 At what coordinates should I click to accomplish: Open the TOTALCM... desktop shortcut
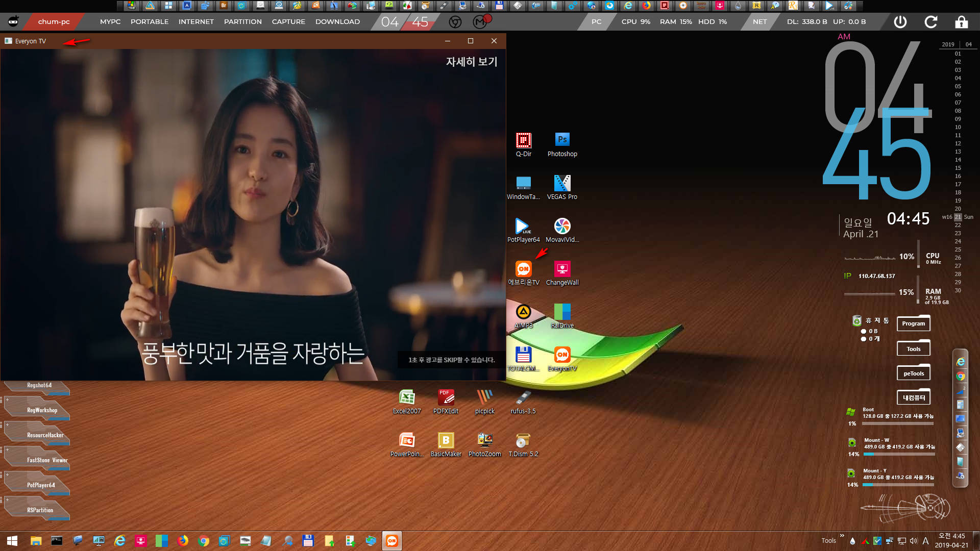tap(523, 359)
